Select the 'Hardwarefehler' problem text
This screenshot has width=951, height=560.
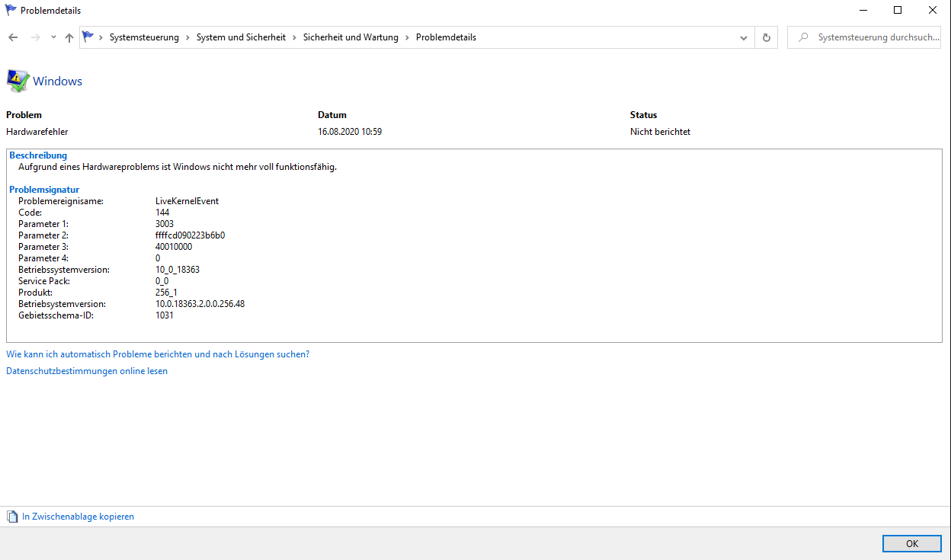pyautogui.click(x=37, y=132)
